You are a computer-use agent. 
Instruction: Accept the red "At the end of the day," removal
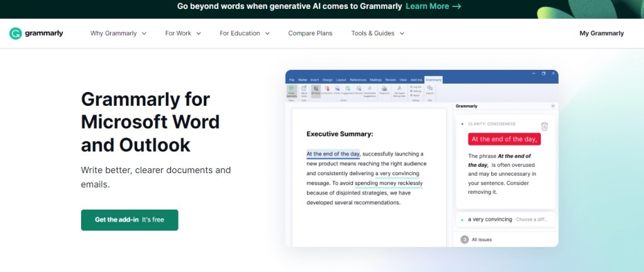click(x=504, y=139)
